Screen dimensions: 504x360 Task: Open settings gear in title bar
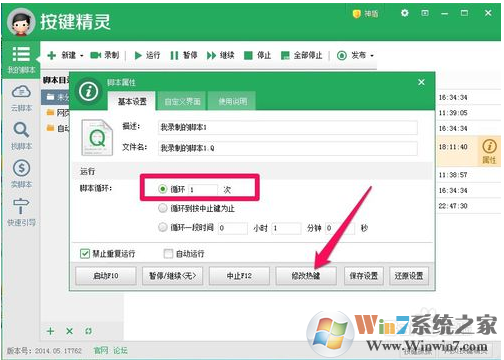(x=405, y=13)
